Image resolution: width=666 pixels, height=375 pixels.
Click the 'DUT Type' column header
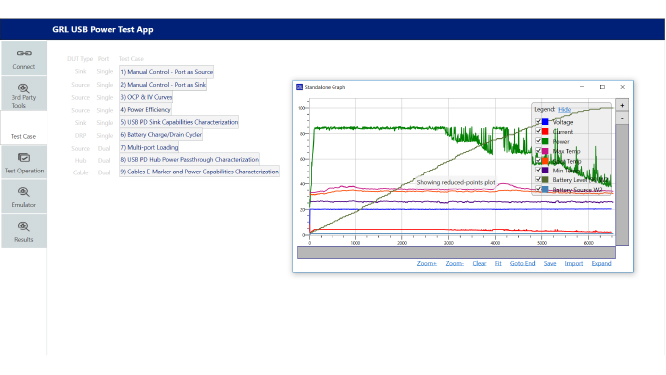pos(80,59)
